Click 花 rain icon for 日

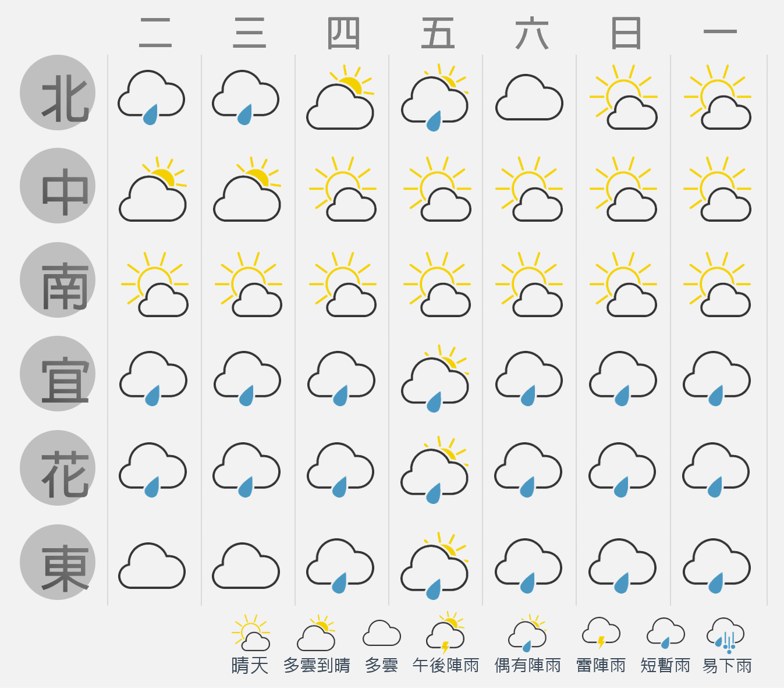click(622, 470)
